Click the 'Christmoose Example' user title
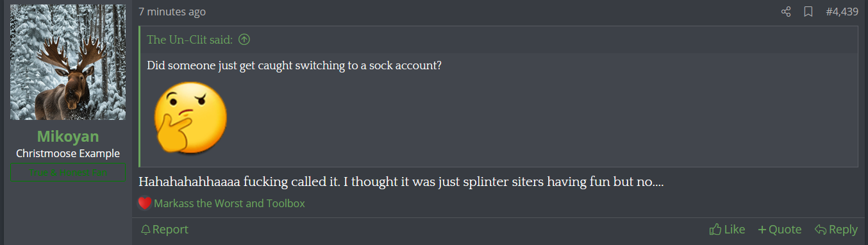 click(68, 154)
